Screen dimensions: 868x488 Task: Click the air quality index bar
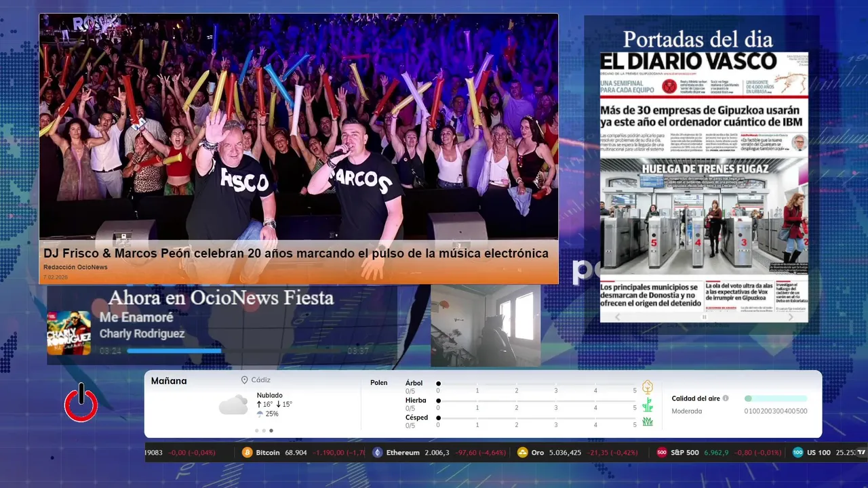pyautogui.click(x=776, y=399)
